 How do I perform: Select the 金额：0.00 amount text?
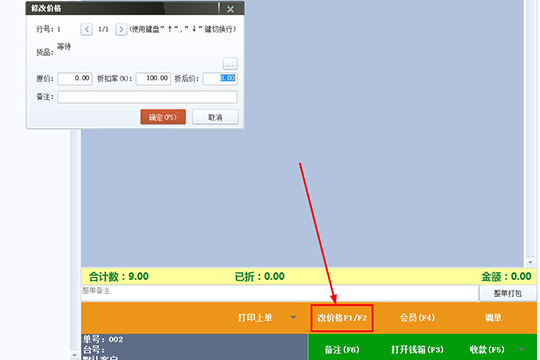pos(506,276)
